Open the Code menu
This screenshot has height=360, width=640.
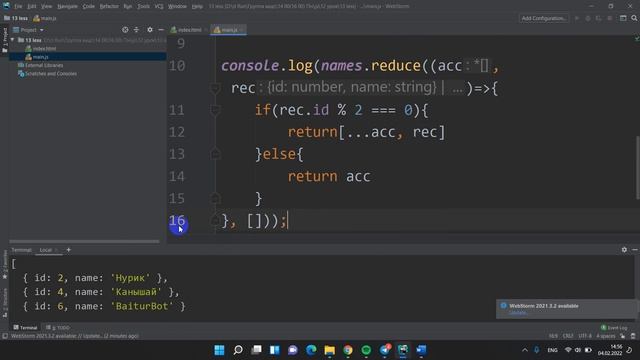[x=89, y=7]
